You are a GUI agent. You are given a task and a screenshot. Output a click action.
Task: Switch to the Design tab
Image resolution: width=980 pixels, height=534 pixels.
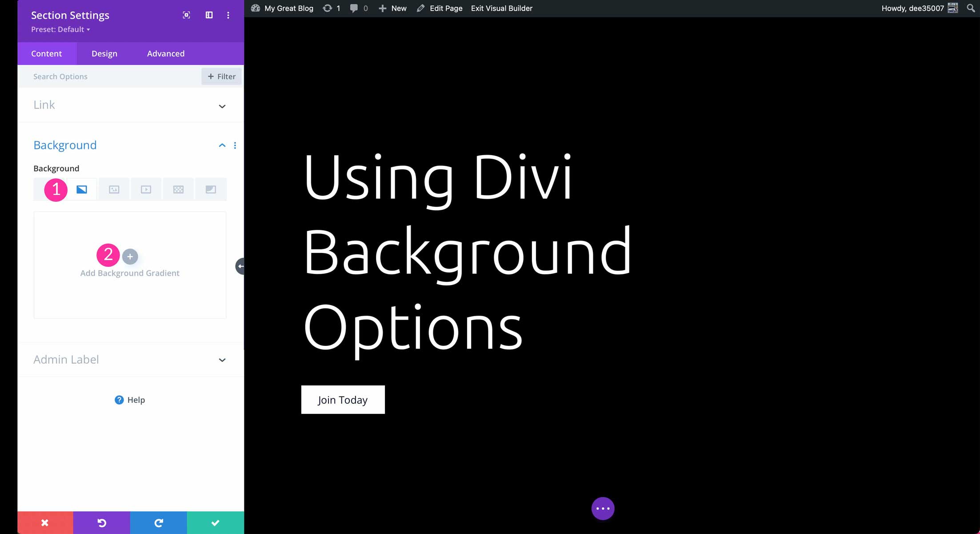[104, 53]
